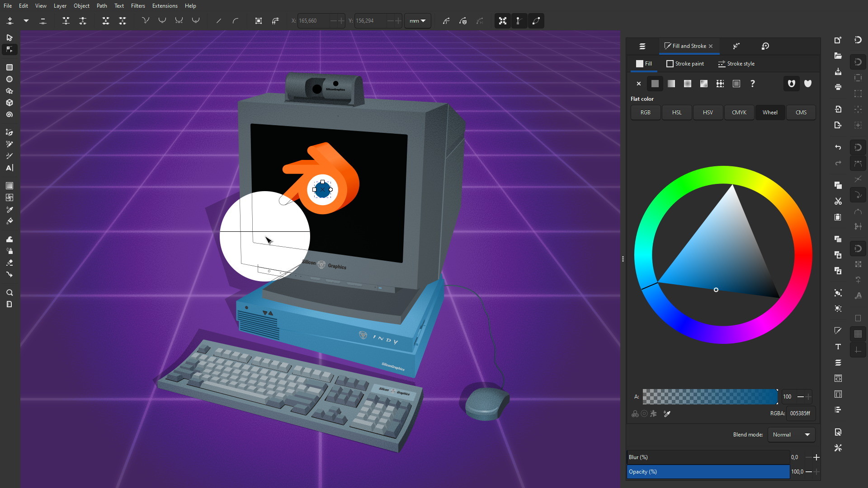Set paint to none with X
This screenshot has height=488, width=868.
tap(638, 84)
